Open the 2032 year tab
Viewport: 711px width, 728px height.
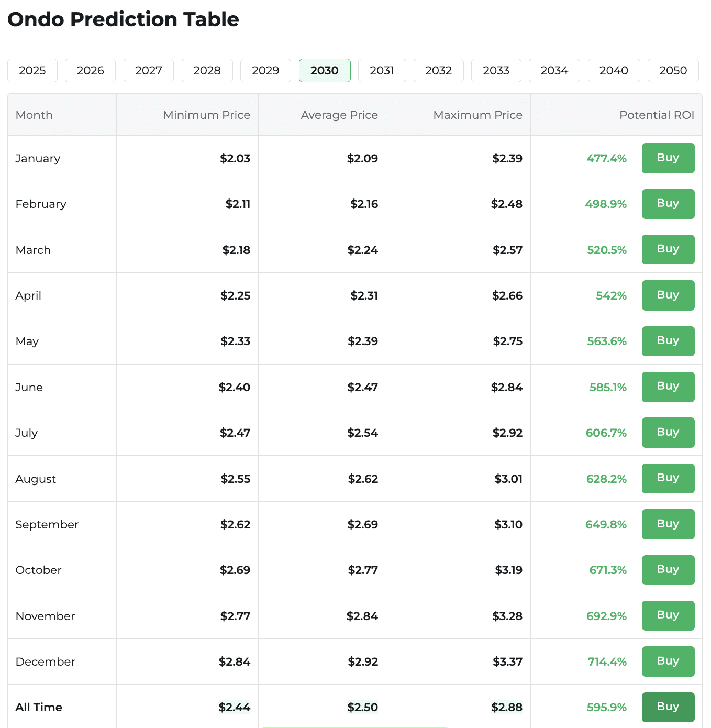[x=438, y=70]
